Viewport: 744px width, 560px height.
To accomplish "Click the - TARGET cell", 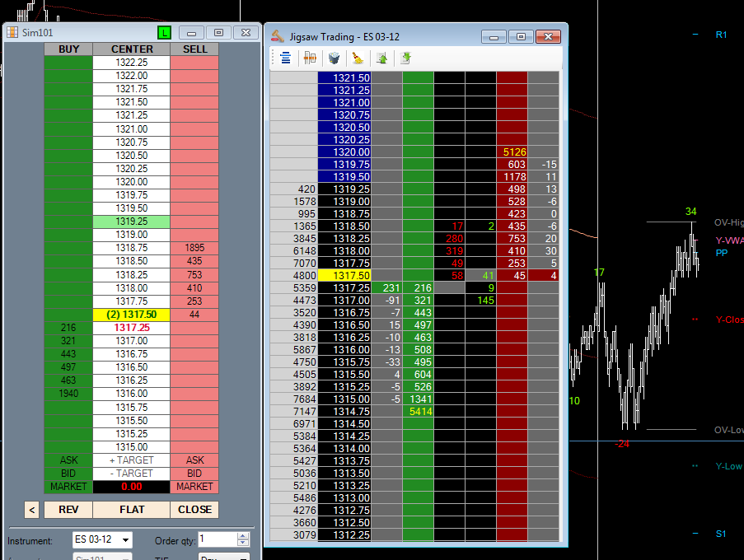I will pos(132,474).
